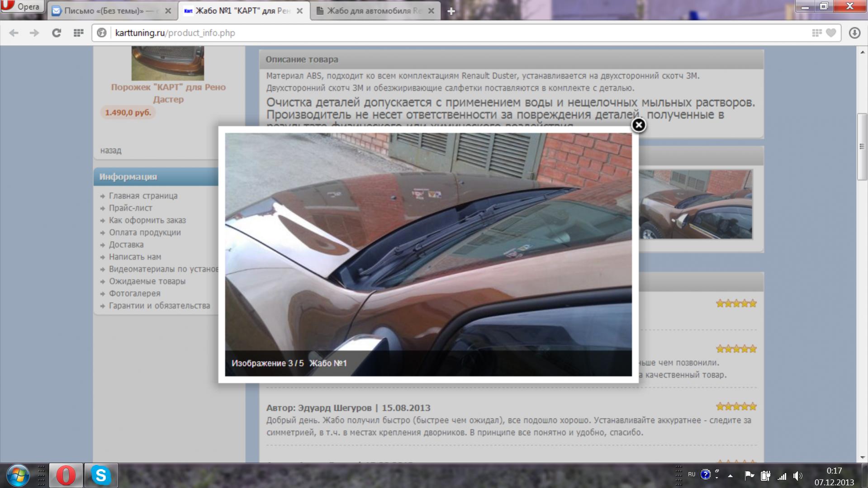Open the Opera main menu button
The width and height of the screenshot is (868, 488).
(22, 6)
